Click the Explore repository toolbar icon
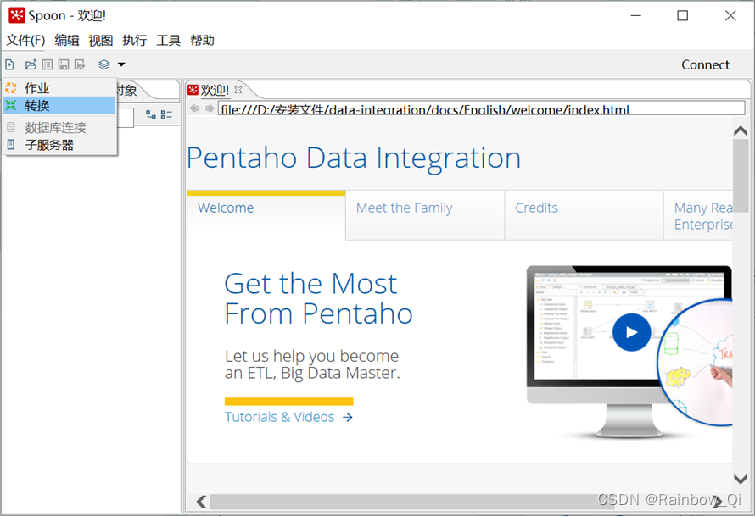 click(47, 64)
